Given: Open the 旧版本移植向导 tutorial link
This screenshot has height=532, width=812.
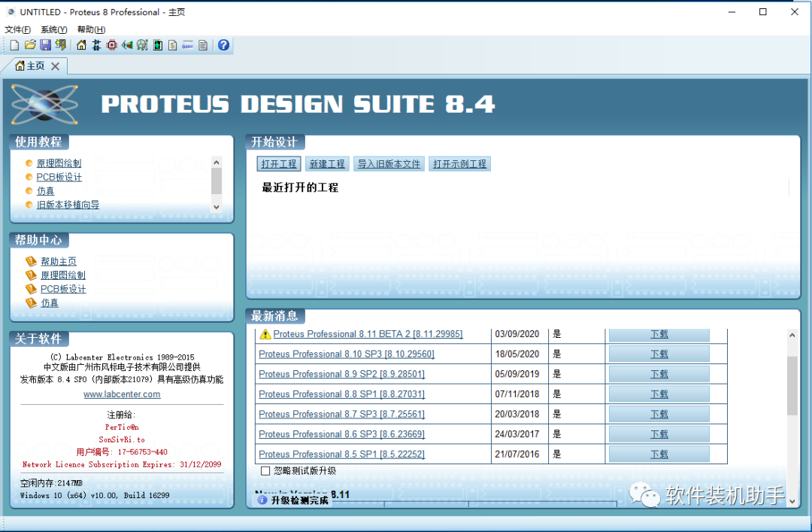Looking at the screenshot, I should [68, 205].
